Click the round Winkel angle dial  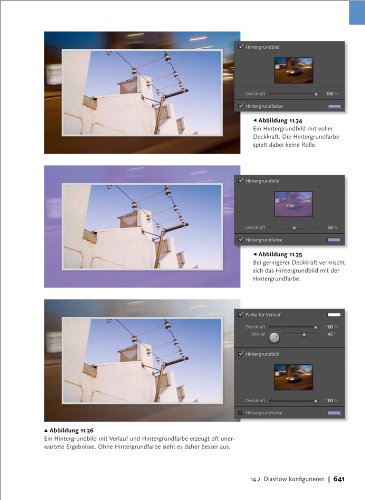pyautogui.click(x=274, y=338)
